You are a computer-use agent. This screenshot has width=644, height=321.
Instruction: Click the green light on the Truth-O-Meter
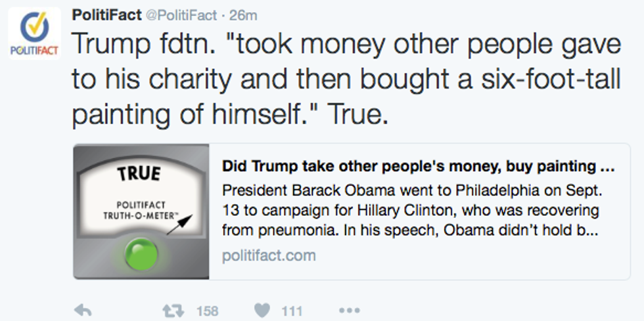[141, 254]
